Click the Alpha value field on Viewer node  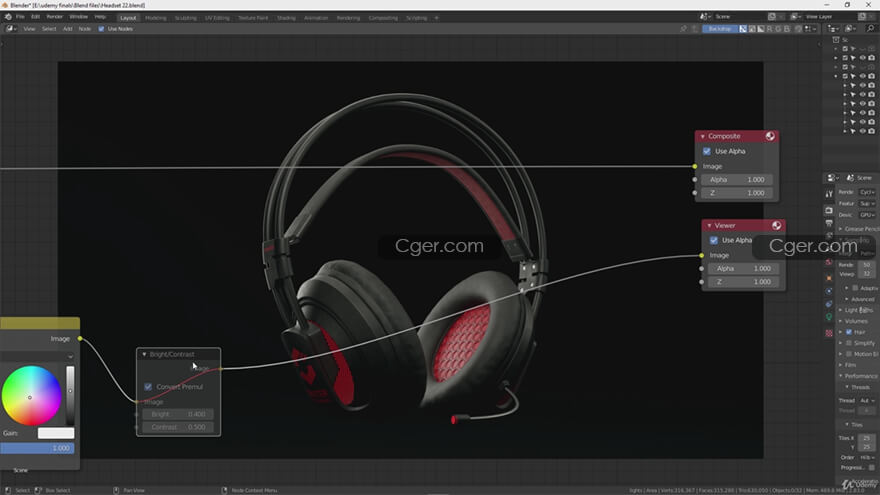(x=743, y=268)
